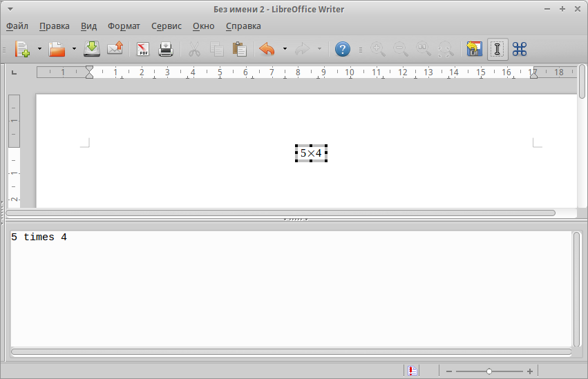The image size is (588, 379).
Task: Export directly as PDF
Action: [143, 49]
